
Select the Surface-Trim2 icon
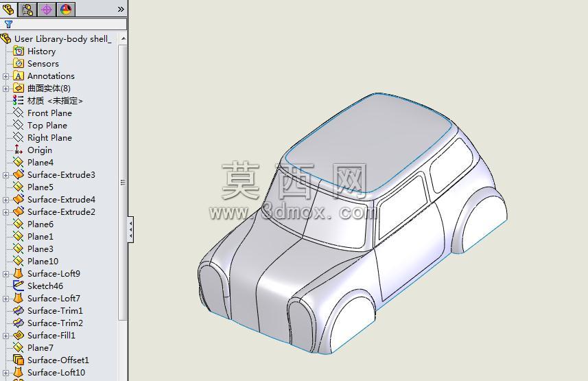(19, 323)
